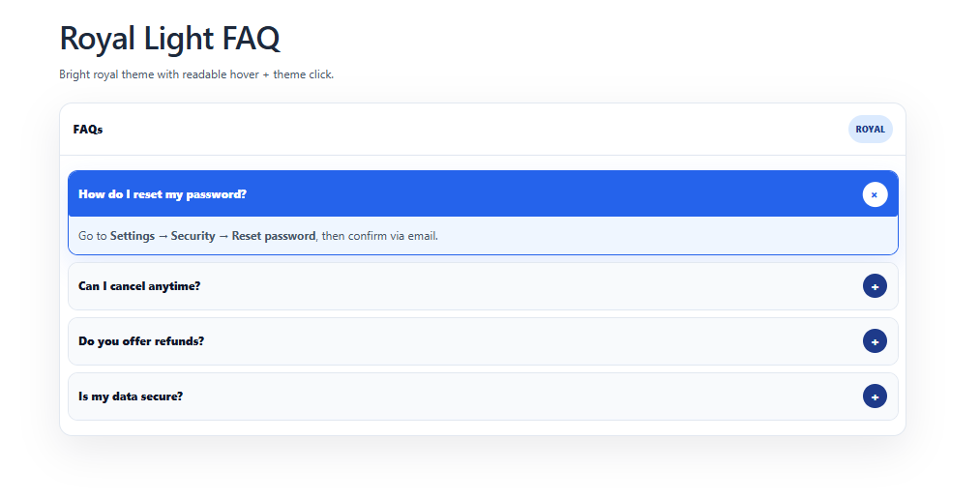Click the bold word 'Settings' in the answer
Viewport: 980px width, 499px height.
tap(132, 236)
